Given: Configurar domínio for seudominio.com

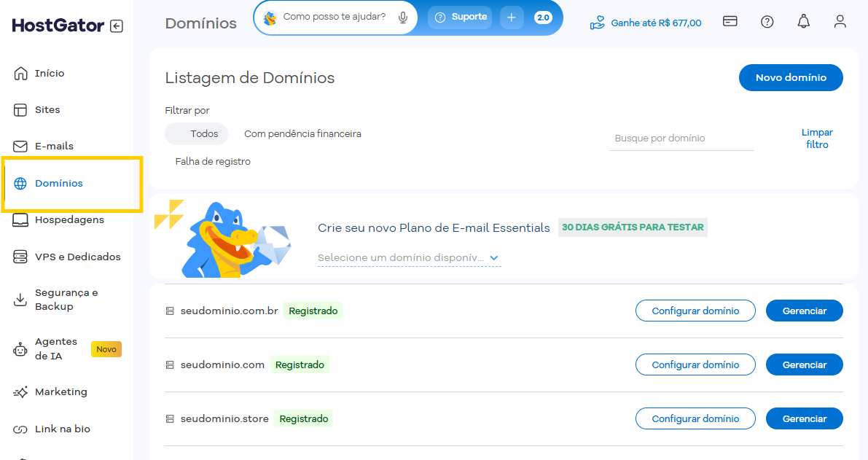Looking at the screenshot, I should [695, 365].
